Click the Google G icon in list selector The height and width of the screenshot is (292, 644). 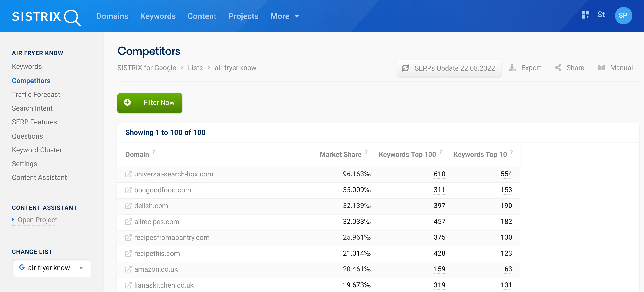tap(22, 267)
